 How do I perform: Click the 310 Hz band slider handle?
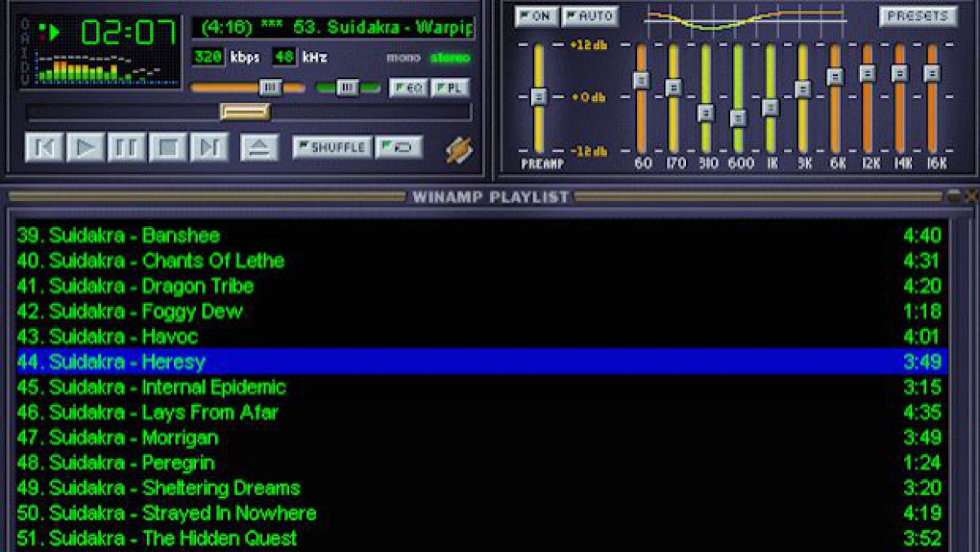[706, 114]
